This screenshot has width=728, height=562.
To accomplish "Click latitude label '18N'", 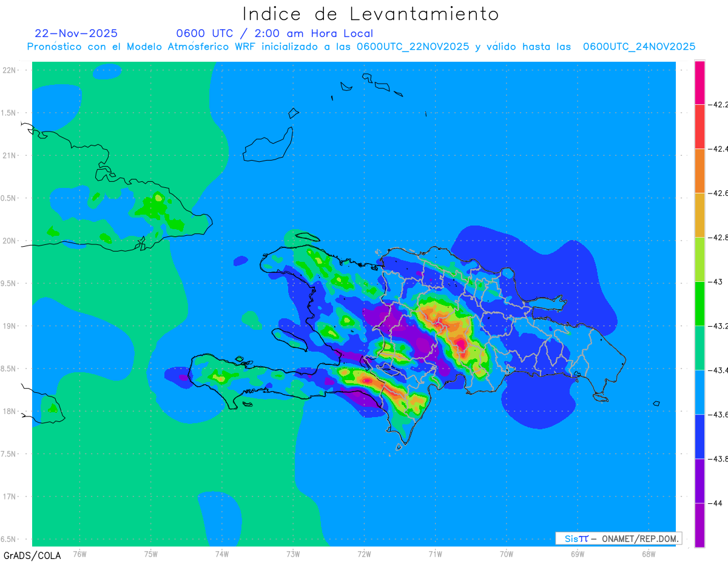I will (8, 411).
